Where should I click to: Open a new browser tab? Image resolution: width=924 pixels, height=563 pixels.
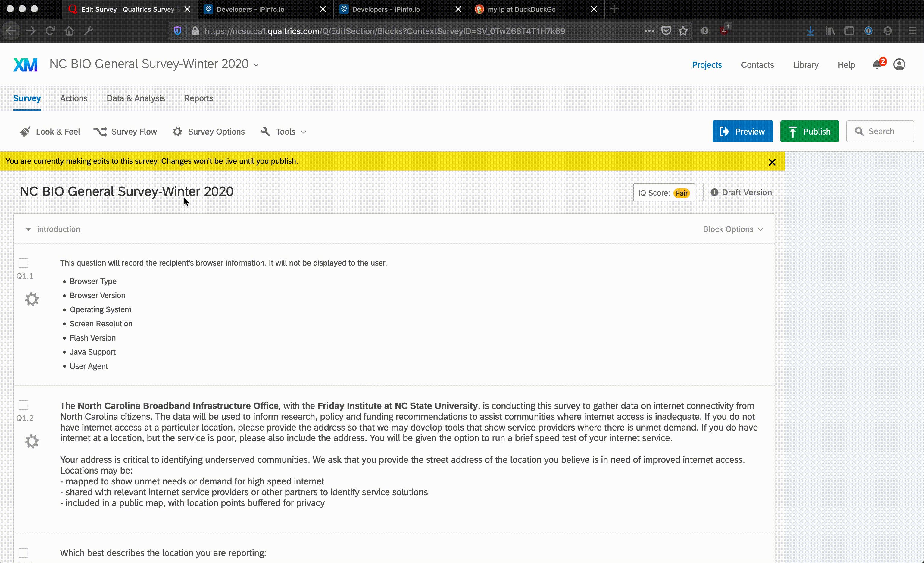pyautogui.click(x=614, y=9)
